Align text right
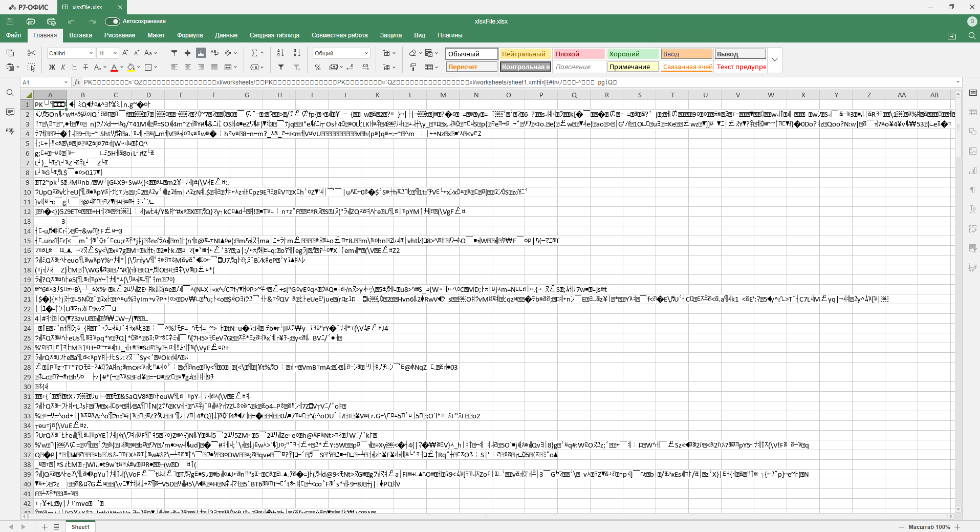 coord(201,67)
